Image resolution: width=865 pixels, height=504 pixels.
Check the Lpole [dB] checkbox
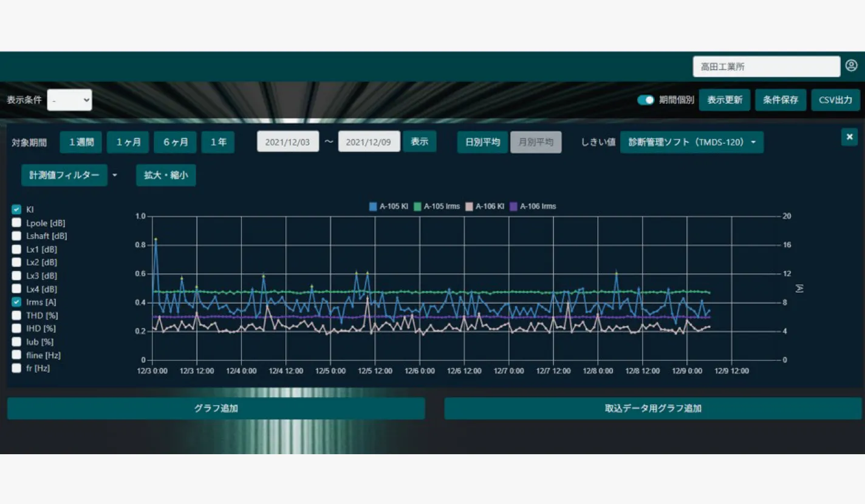(x=16, y=223)
